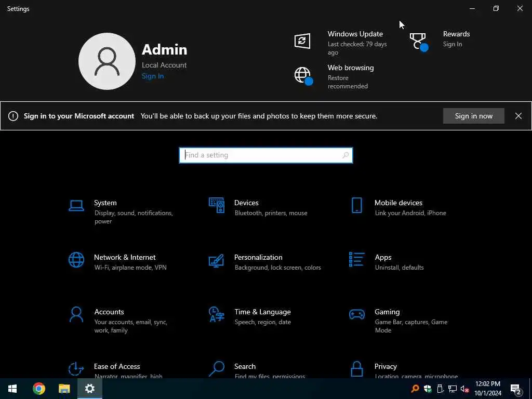Viewport: 532px width, 399px height.
Task: Click the Gaming category title
Action: (387, 312)
